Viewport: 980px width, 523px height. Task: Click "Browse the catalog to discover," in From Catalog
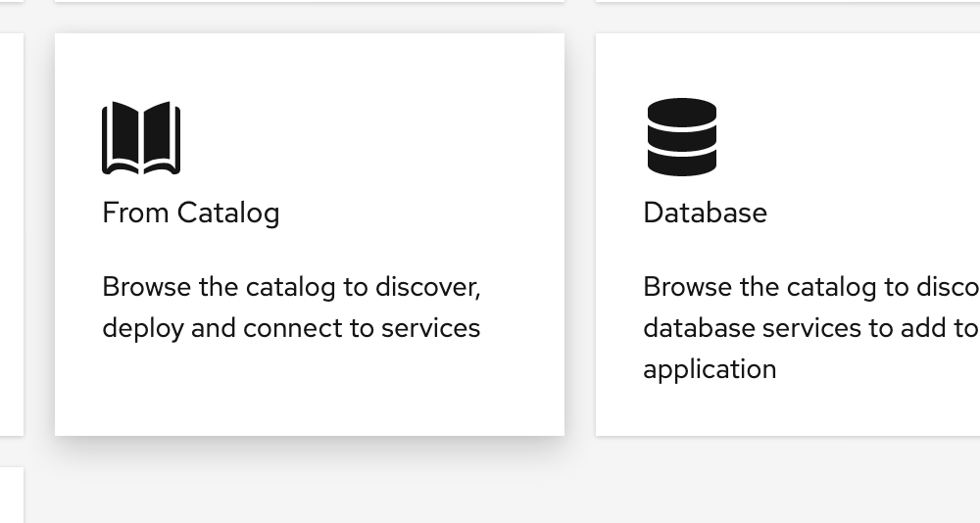point(291,287)
